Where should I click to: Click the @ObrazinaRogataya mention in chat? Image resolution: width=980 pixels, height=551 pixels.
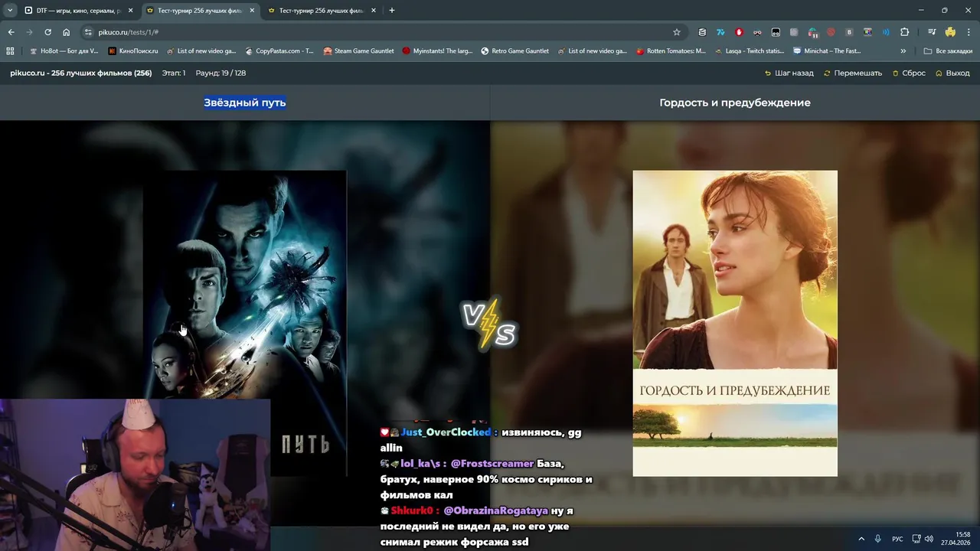pos(495,510)
